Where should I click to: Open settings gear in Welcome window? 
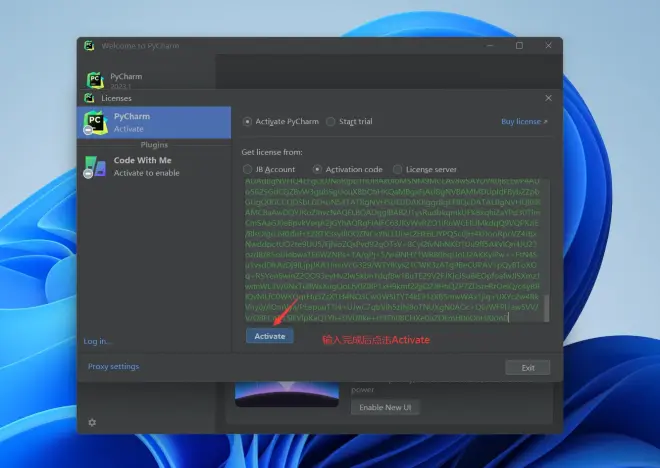tap(92, 422)
